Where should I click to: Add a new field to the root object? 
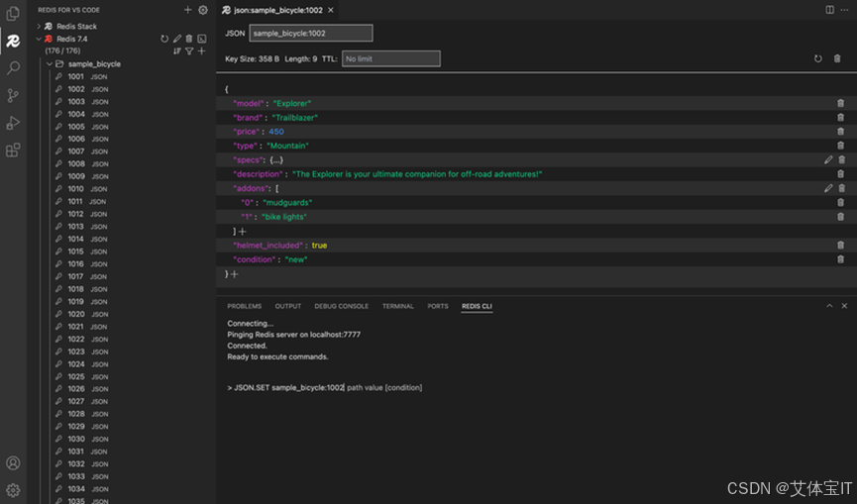234,274
